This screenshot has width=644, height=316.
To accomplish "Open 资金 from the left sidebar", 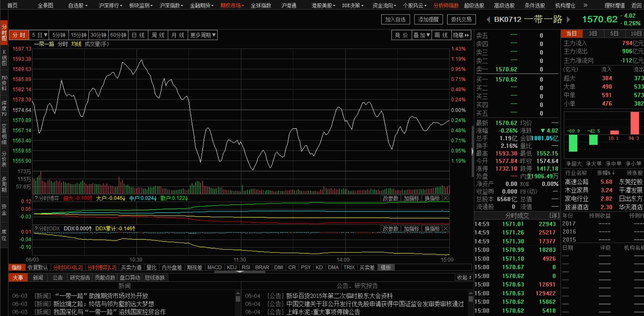I will point(4,210).
